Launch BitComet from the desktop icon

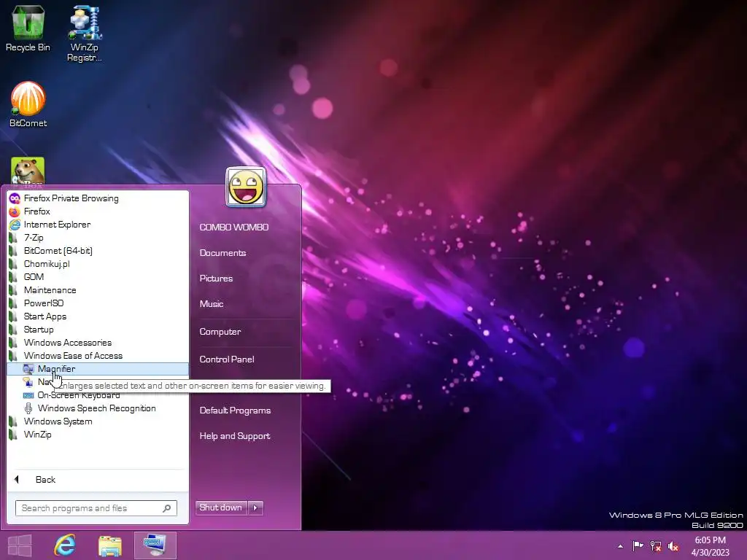[x=28, y=104]
